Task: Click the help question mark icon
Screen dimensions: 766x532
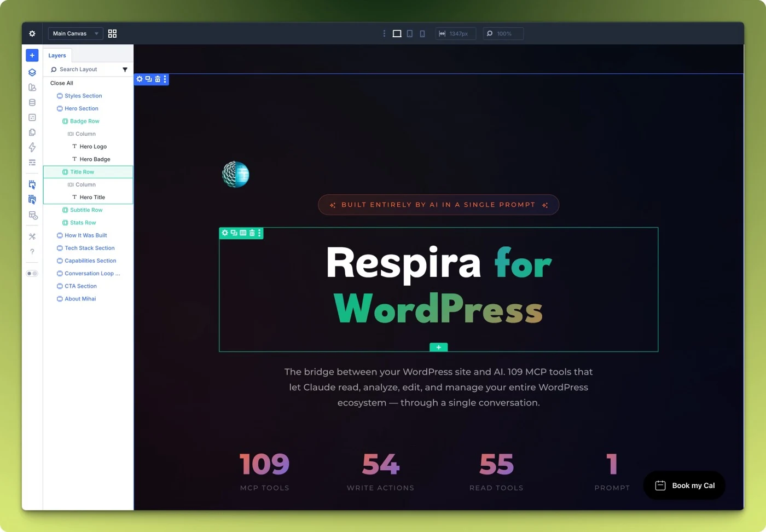Action: coord(32,252)
